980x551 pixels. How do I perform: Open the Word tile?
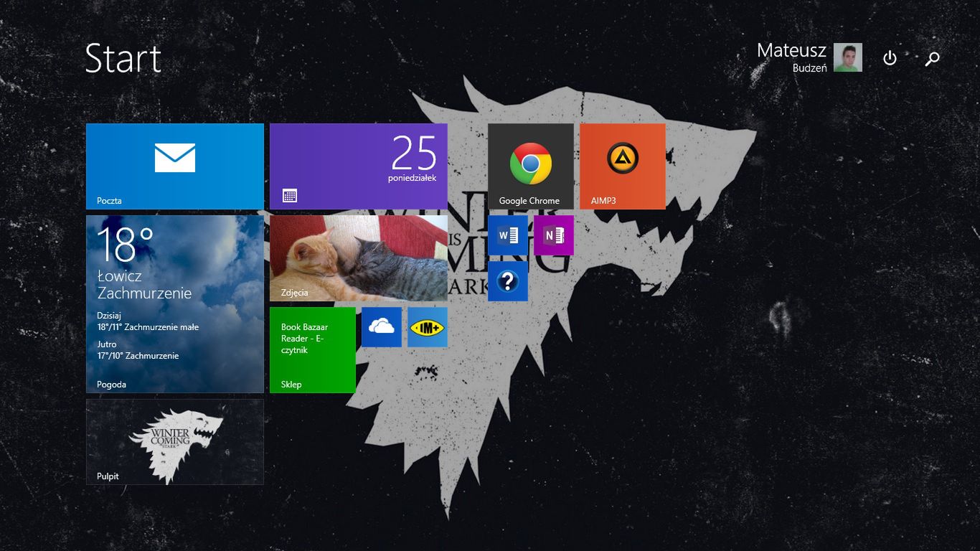(x=508, y=235)
